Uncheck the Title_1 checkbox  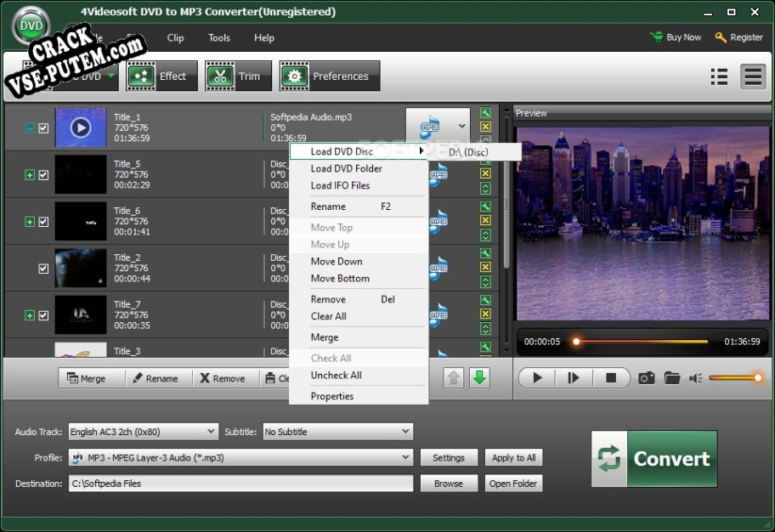[44, 128]
